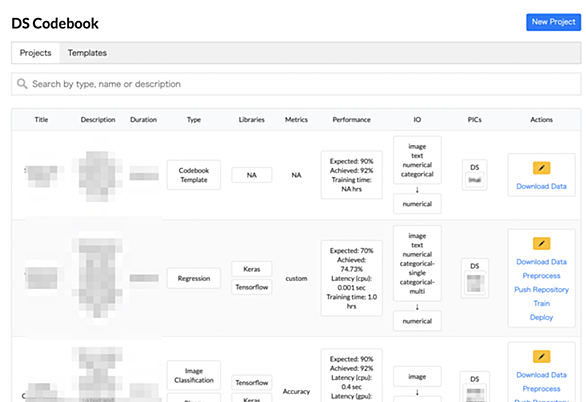Click the custom metric value
586x402 pixels.
296,278
